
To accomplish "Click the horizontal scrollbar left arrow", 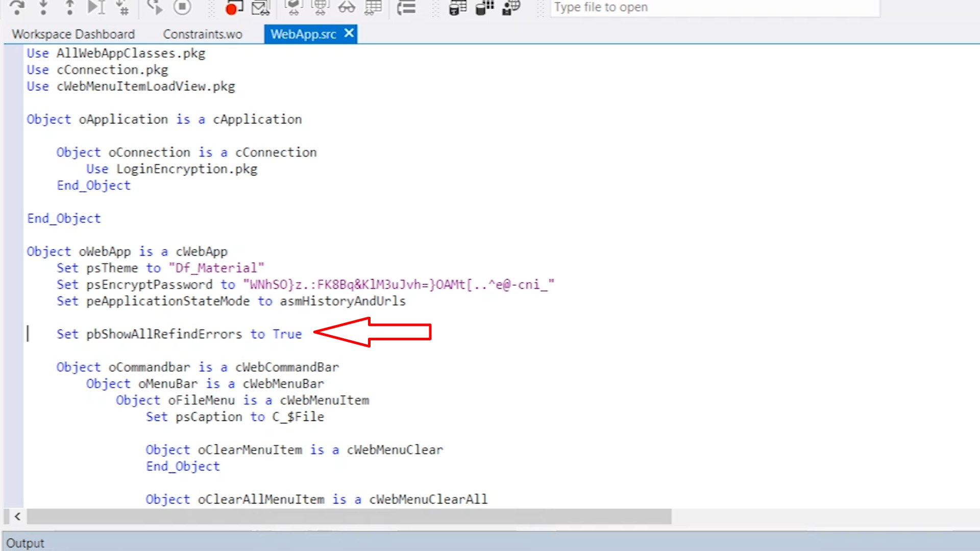I will (x=17, y=516).
